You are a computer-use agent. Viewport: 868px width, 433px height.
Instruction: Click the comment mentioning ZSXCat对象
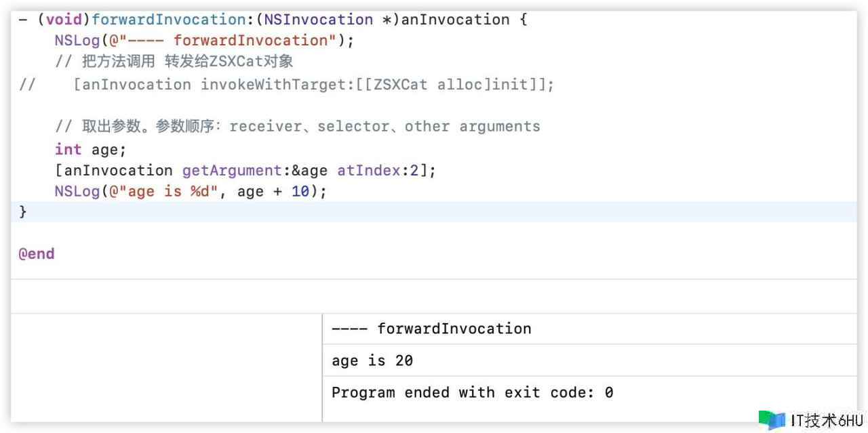coord(174,62)
